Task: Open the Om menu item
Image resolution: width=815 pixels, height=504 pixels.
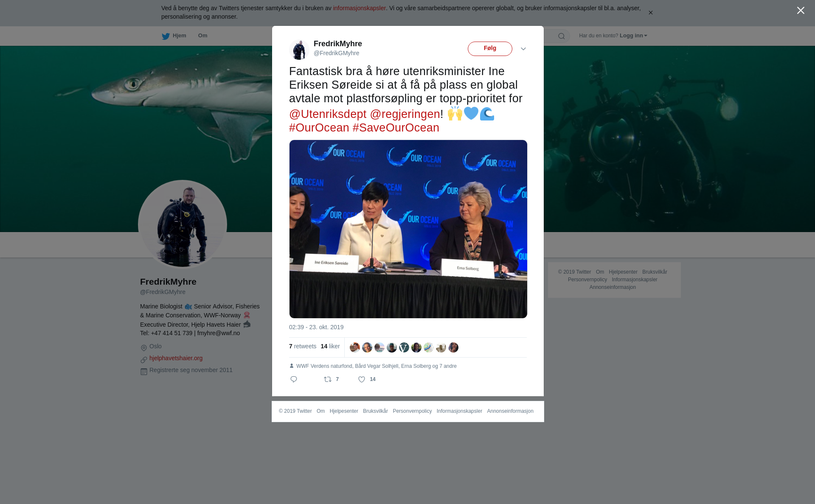Action: pos(202,36)
